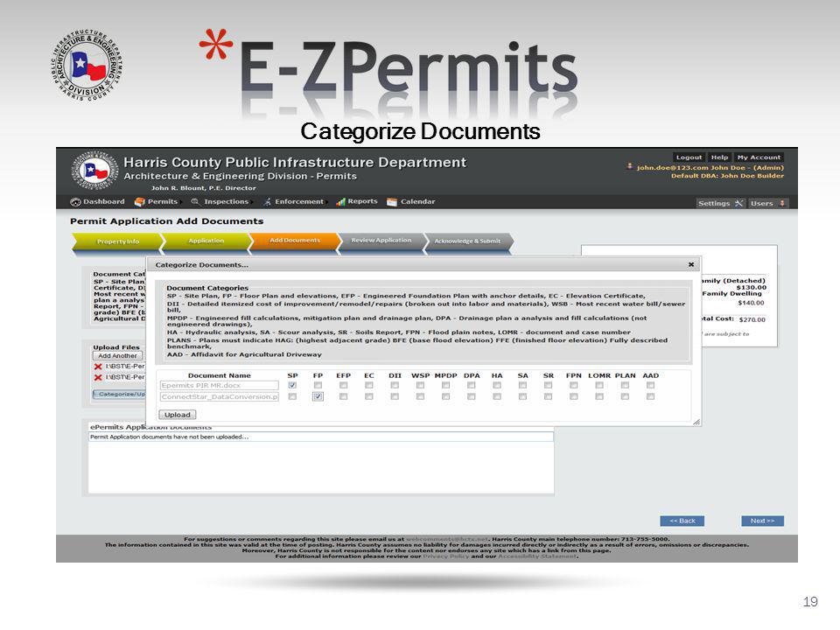The width and height of the screenshot is (840, 630).
Task: Go to Application step
Action: click(206, 241)
